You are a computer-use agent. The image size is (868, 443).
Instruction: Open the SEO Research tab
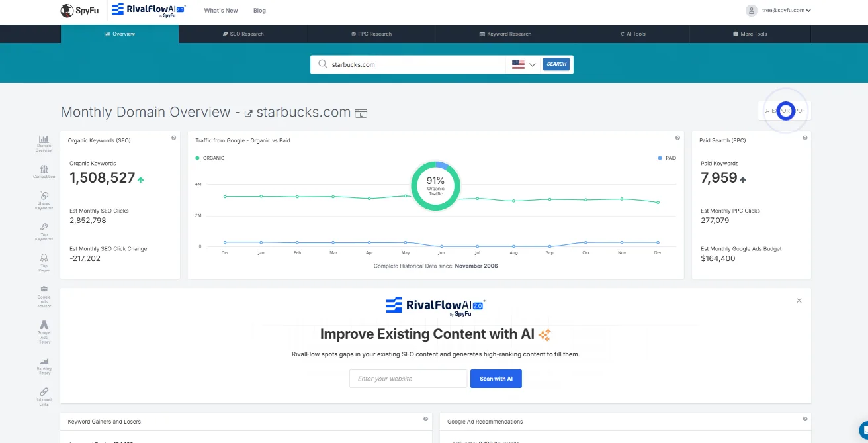[243, 34]
